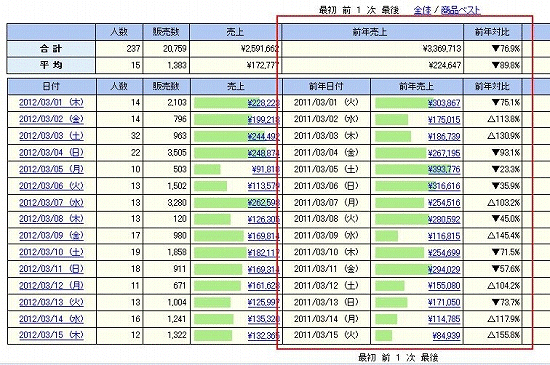This screenshot has height=365, width=550.
Task: Click 最後 in bottom pagination
Action: [429, 358]
